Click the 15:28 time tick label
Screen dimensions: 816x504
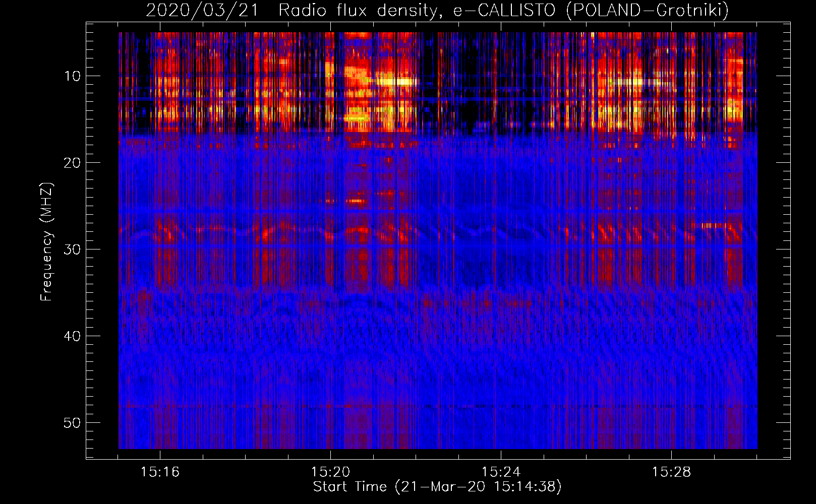tap(671, 472)
